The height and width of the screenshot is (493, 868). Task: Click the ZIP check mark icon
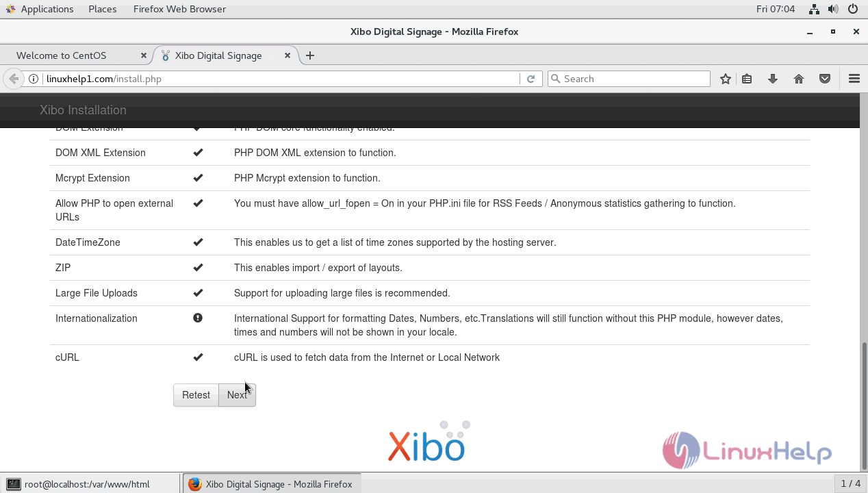point(198,267)
